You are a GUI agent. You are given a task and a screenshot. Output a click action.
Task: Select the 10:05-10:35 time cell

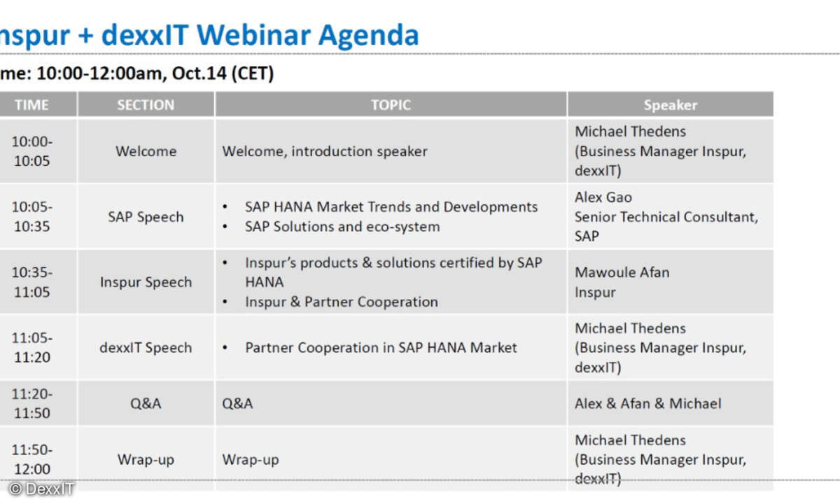click(38, 216)
